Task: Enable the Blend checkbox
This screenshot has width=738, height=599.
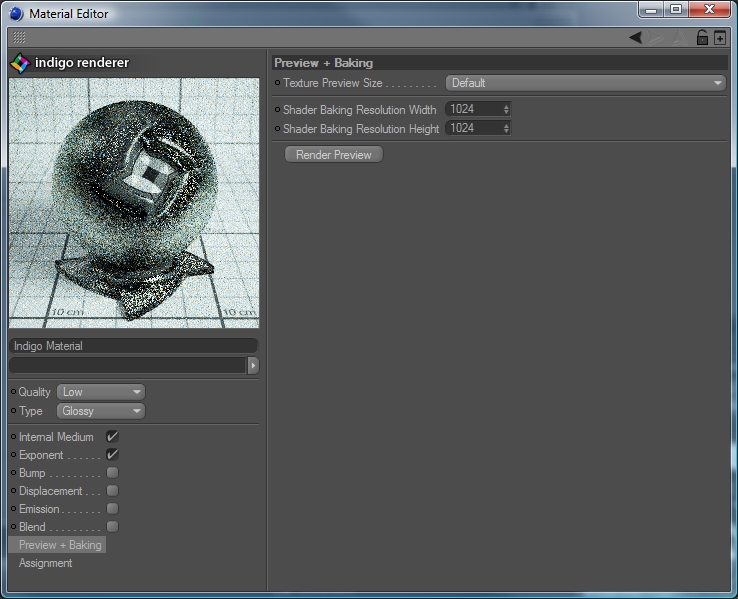Action: pyautogui.click(x=112, y=527)
